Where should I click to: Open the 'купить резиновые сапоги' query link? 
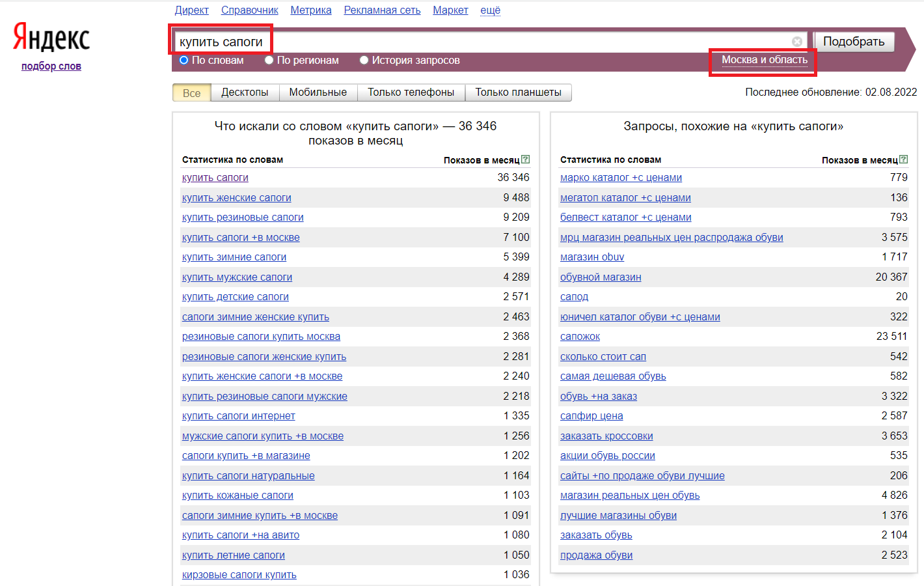coord(243,217)
